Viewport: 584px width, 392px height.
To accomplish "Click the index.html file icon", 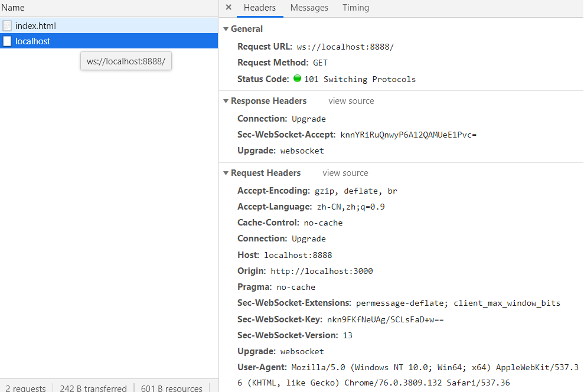I will tap(7, 26).
